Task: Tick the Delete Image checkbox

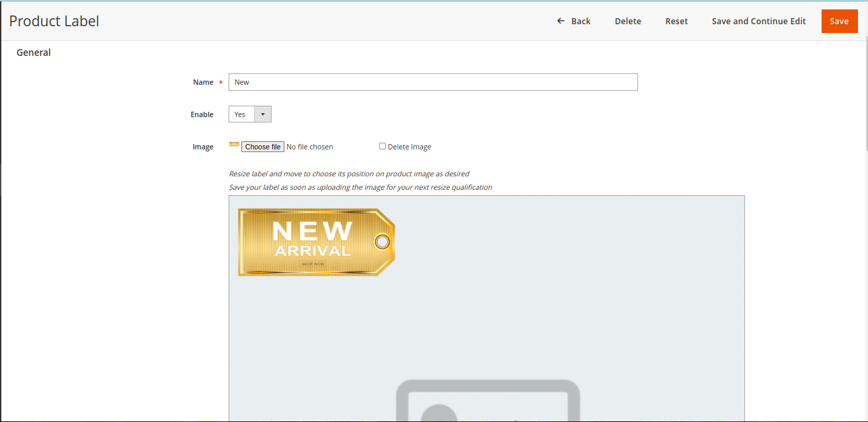Action: click(x=383, y=146)
